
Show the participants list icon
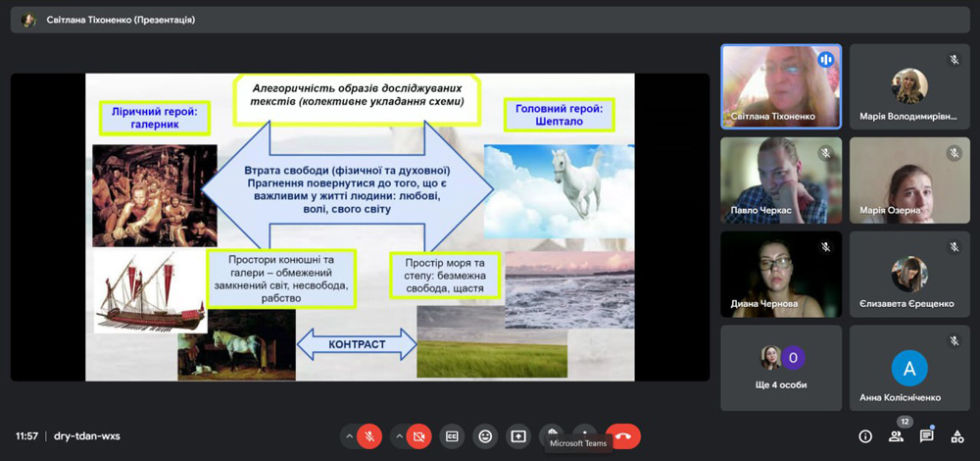(896, 436)
